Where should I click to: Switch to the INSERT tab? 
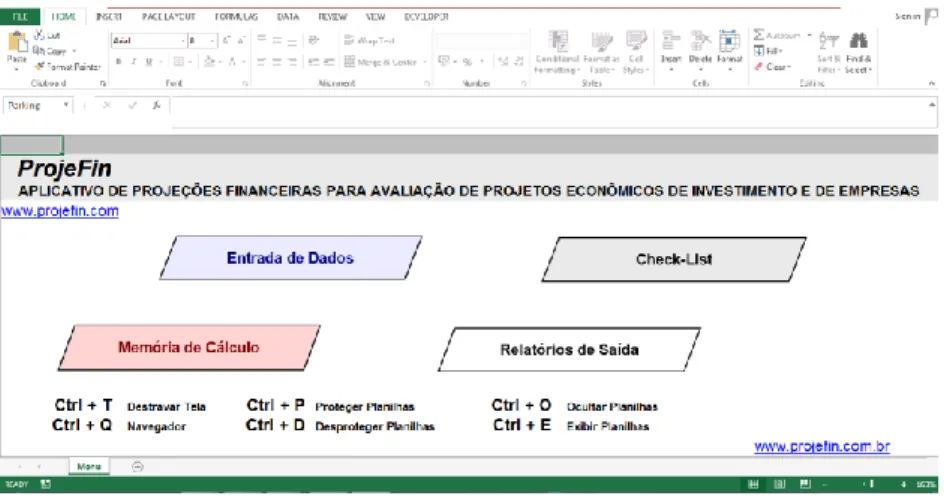pyautogui.click(x=109, y=17)
